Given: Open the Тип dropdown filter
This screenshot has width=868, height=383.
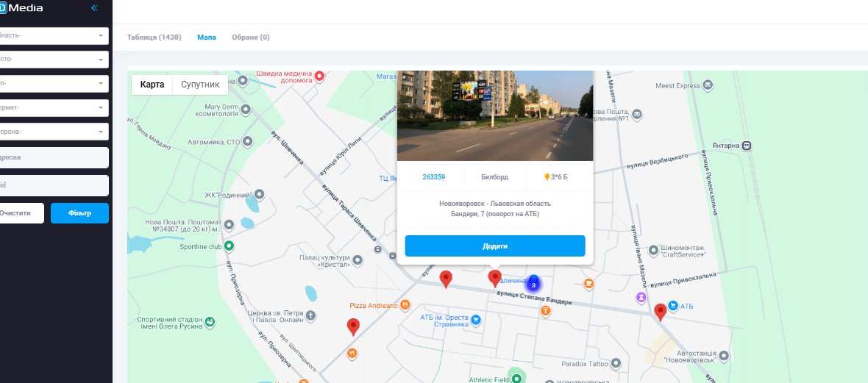Looking at the screenshot, I should click(x=54, y=84).
